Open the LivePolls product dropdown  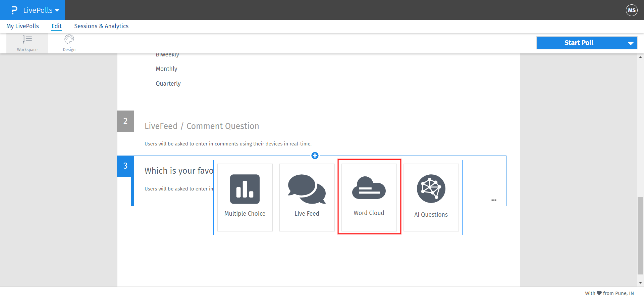(x=41, y=10)
